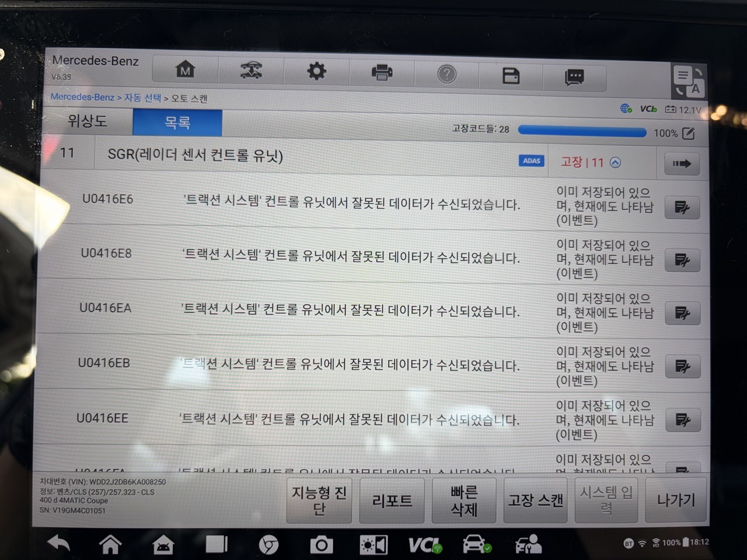Screen dimensions: 747x560
Task: Open vehicle diagnostics car icon in toolbar
Action: [251, 71]
